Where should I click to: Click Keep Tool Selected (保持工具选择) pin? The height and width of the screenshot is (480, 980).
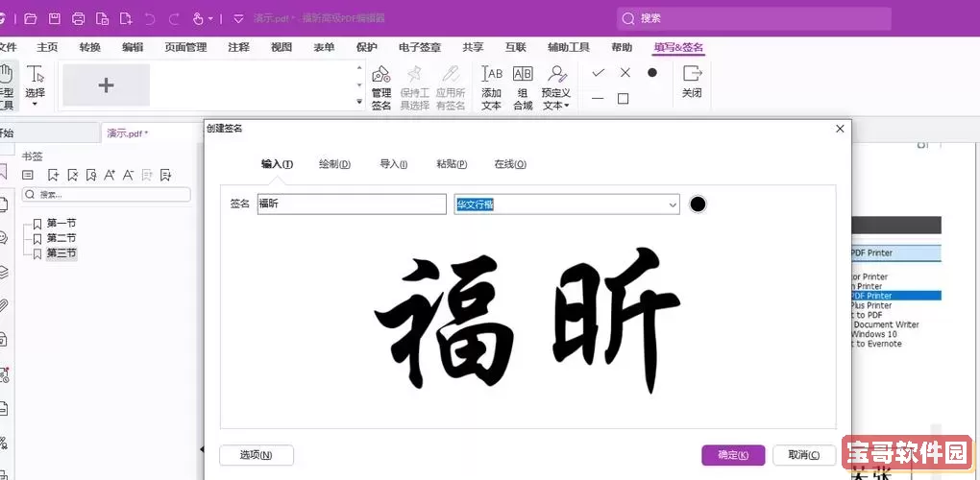[x=414, y=88]
